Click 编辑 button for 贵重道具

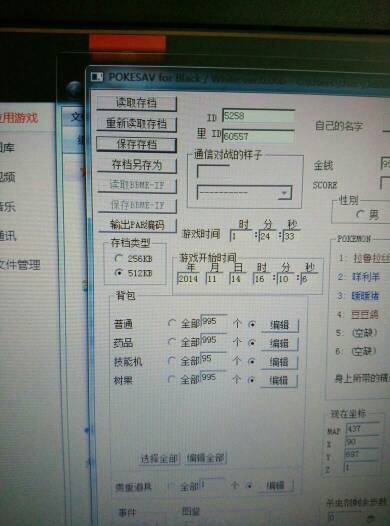[276, 486]
